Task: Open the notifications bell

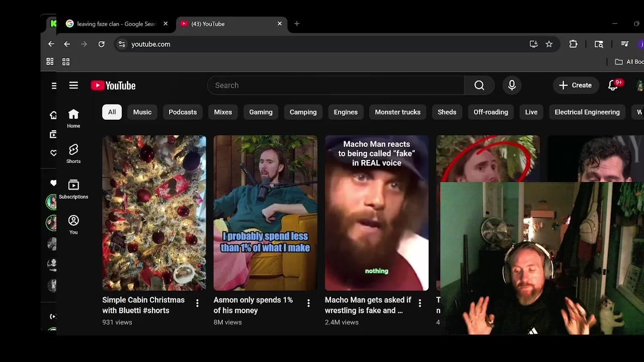Action: pyautogui.click(x=613, y=85)
